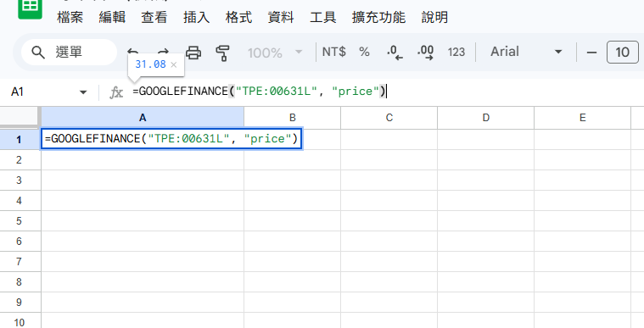Select row 3 header

tap(20, 181)
